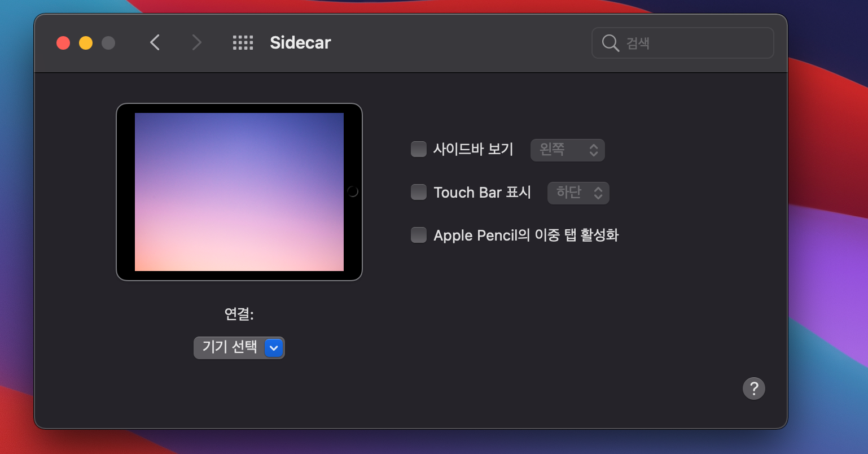Click the Sidecar window title
Viewport: 868px width, 454px height.
pos(300,42)
